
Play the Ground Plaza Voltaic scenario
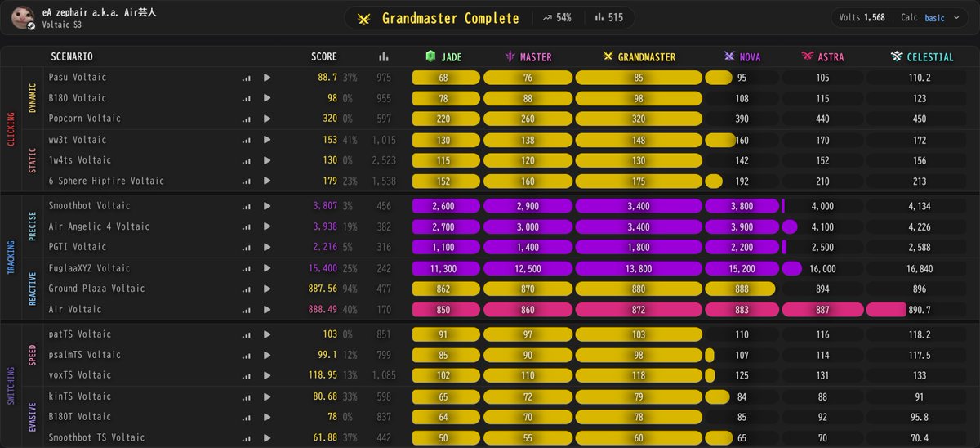(266, 289)
